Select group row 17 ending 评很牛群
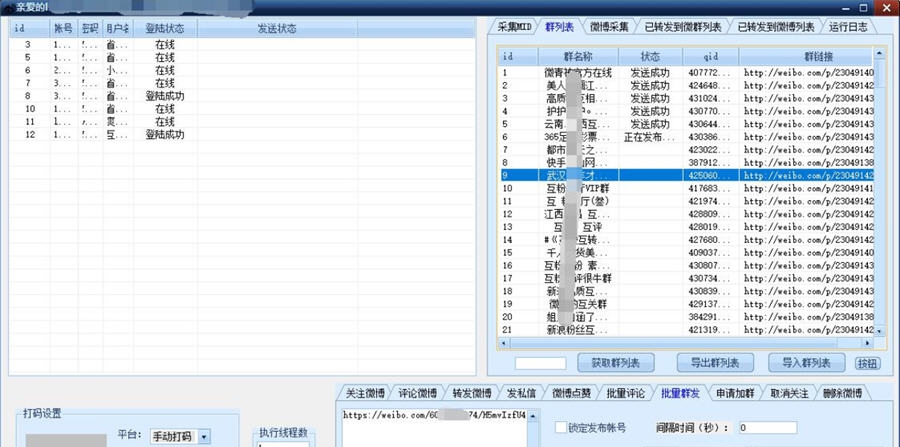The height and width of the screenshot is (447, 900). click(x=686, y=278)
